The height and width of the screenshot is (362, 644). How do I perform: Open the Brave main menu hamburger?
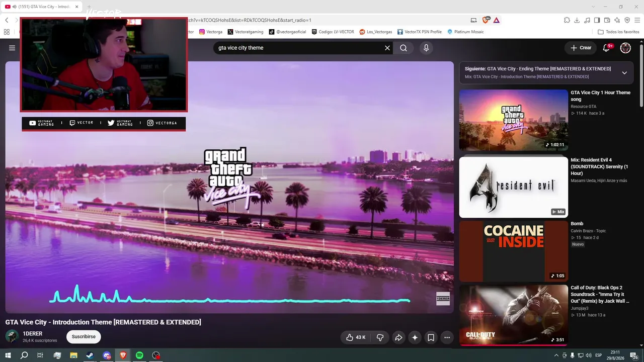[x=637, y=20]
